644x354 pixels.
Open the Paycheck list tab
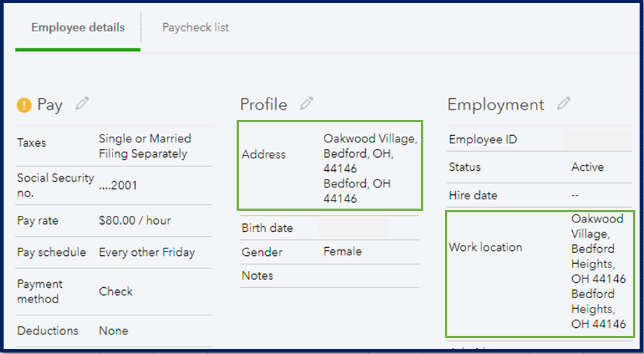click(x=195, y=28)
